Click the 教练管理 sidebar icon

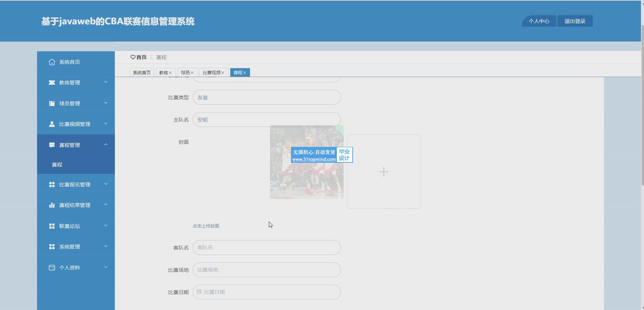click(52, 83)
